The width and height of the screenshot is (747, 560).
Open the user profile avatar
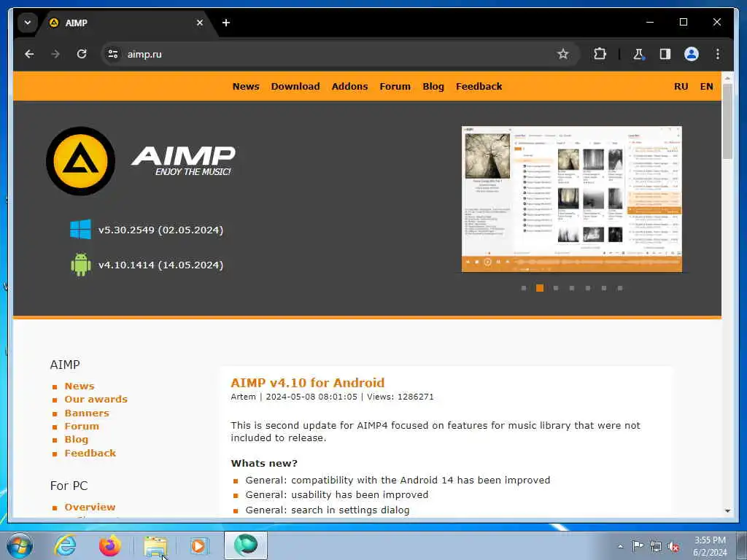point(692,54)
